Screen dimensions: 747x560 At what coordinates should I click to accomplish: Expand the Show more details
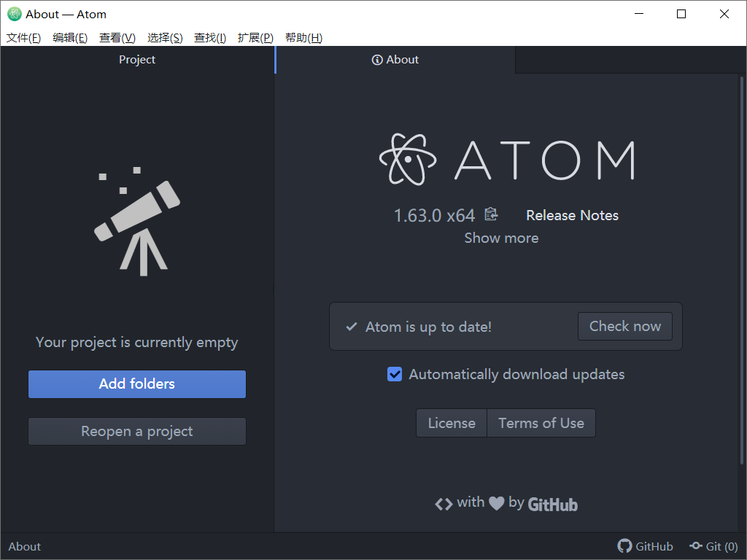501,238
